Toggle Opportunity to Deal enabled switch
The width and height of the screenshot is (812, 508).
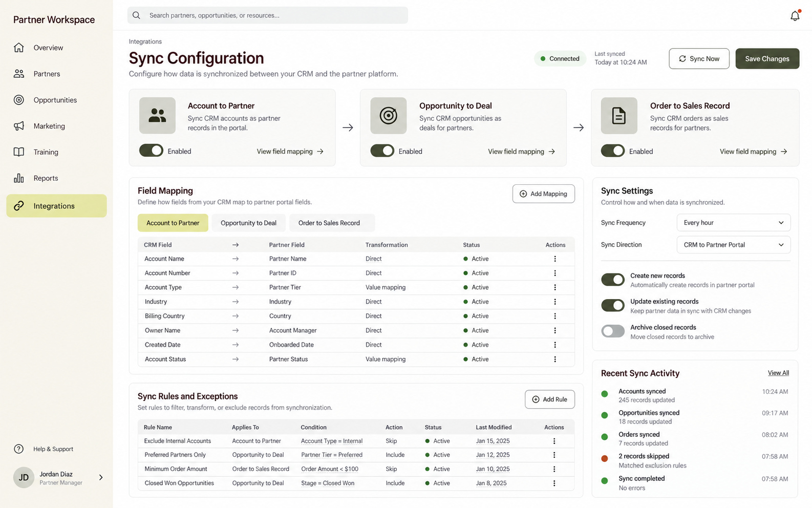point(382,151)
